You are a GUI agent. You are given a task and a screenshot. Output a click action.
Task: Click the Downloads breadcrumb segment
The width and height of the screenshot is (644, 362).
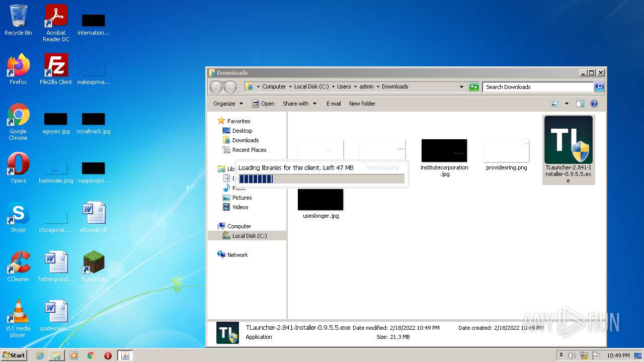(395, 87)
